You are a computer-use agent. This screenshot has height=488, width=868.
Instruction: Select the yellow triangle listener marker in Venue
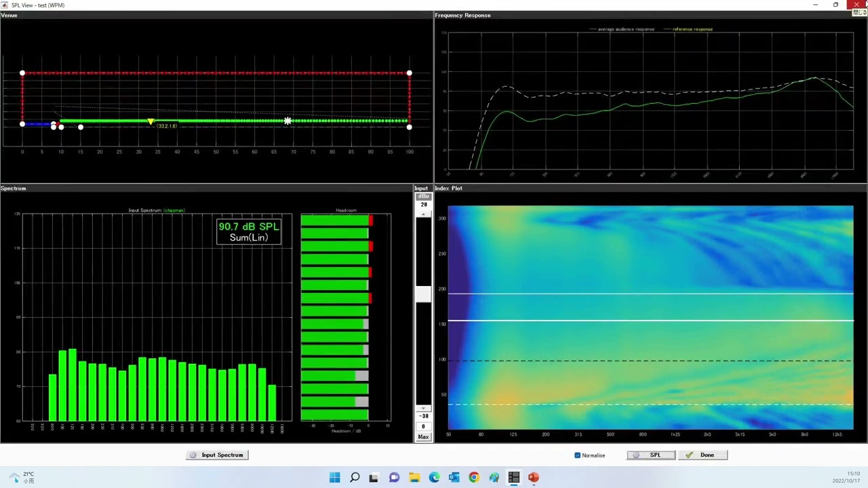pos(151,121)
